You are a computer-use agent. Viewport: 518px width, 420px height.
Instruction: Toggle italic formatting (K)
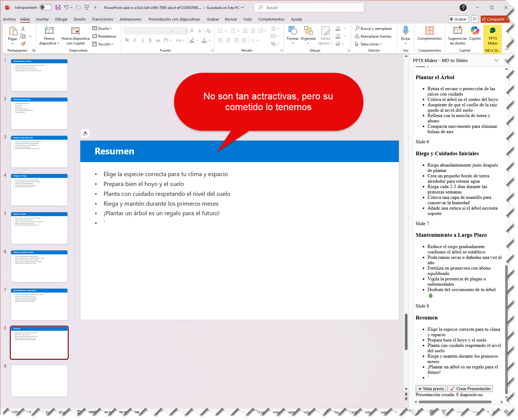pos(135,40)
